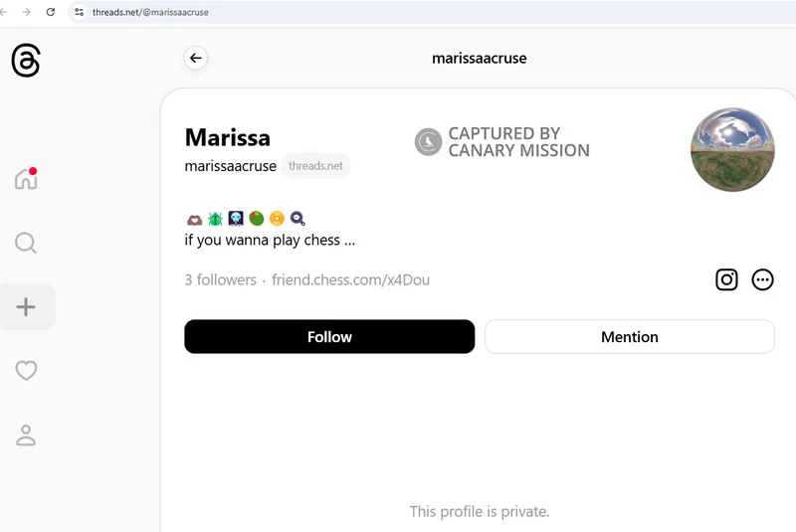Open the Home feed icon
Image resolution: width=796 pixels, height=532 pixels.
(26, 179)
